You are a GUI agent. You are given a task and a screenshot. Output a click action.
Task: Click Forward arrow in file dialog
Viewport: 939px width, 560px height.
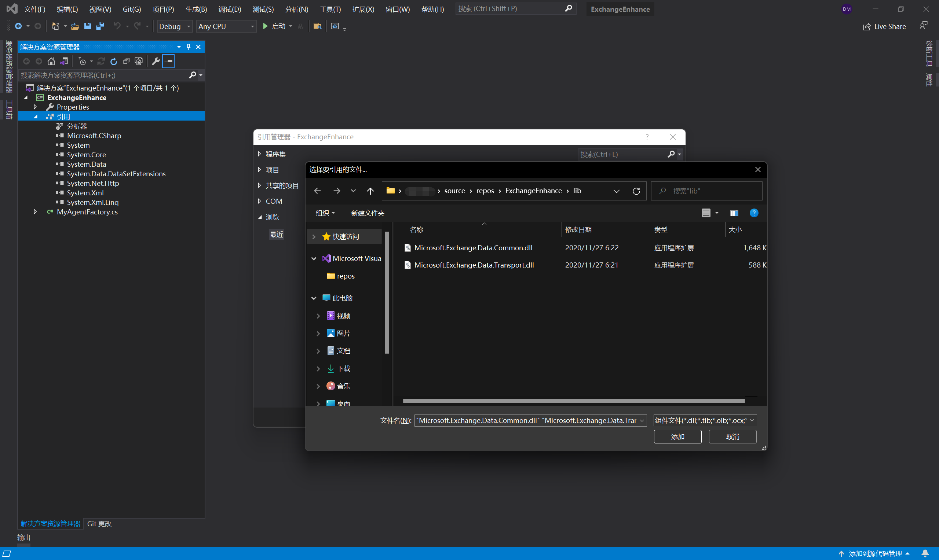[x=337, y=191]
